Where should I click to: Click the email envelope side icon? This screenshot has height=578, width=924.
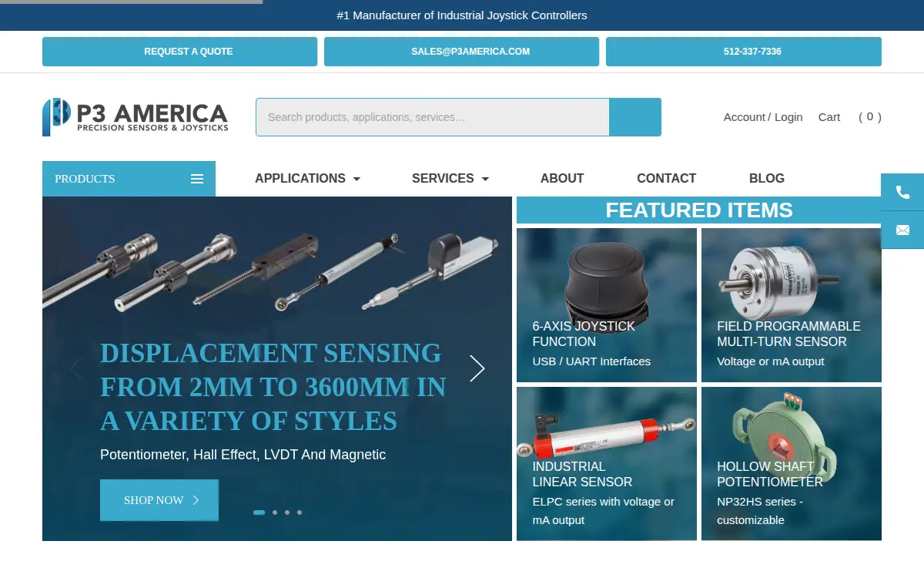click(902, 230)
